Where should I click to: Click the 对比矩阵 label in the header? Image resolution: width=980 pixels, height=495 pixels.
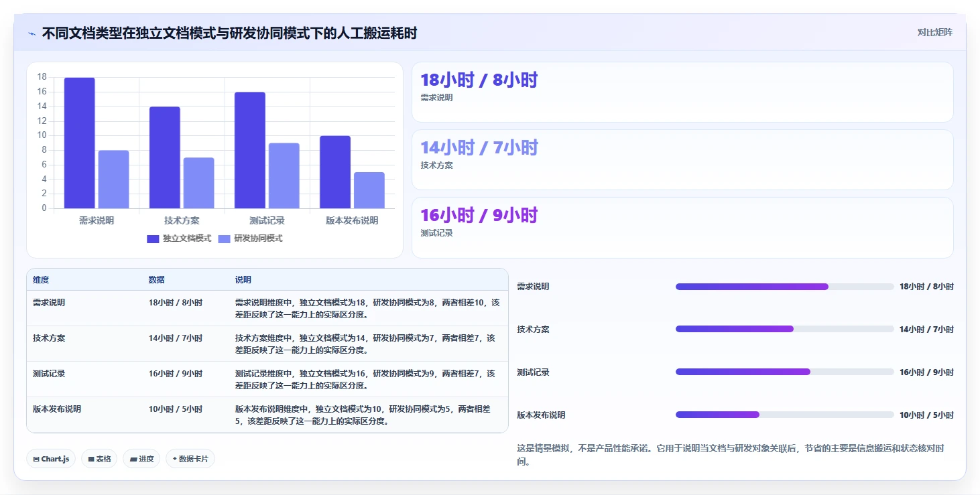coord(935,33)
